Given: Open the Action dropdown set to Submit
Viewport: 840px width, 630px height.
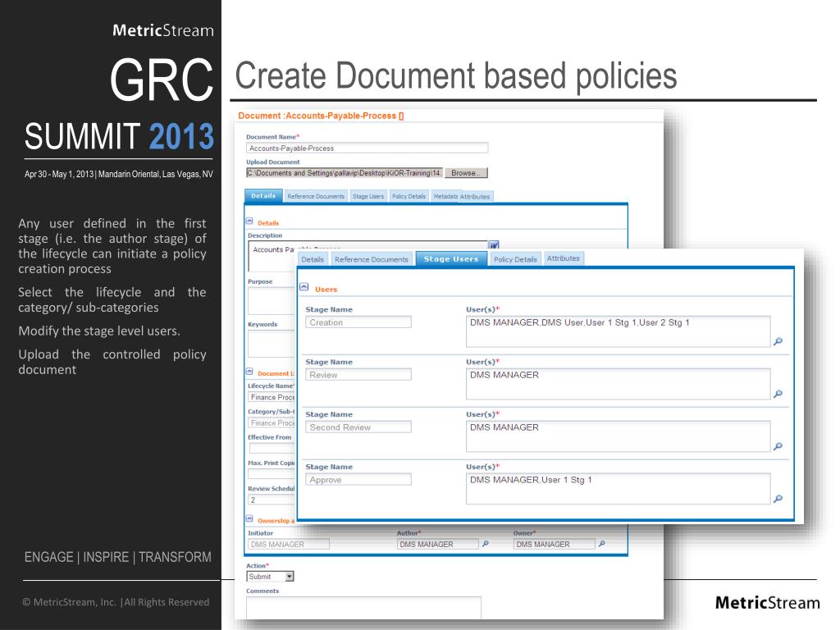Looking at the screenshot, I should (270, 577).
